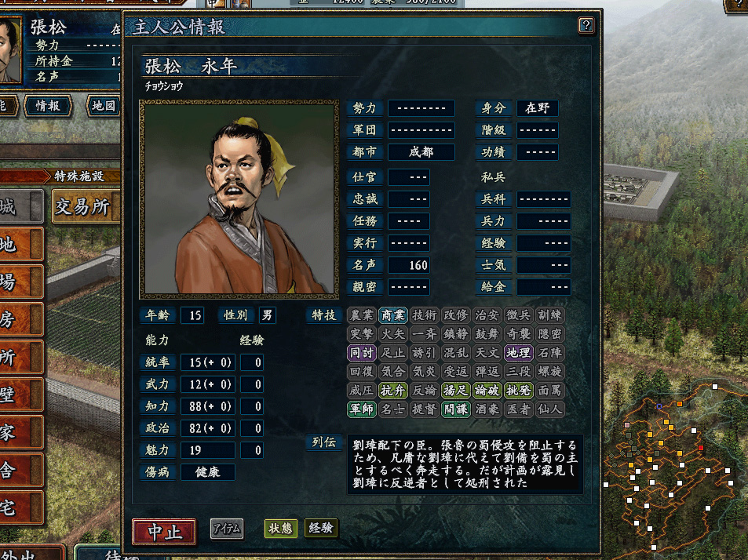Select the 商業 skill icon
This screenshot has width=748, height=560.
click(392, 315)
